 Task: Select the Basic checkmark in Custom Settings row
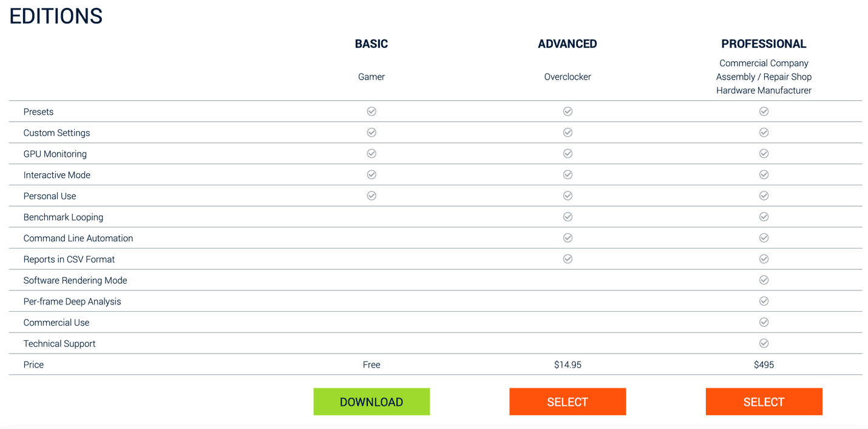[371, 132]
